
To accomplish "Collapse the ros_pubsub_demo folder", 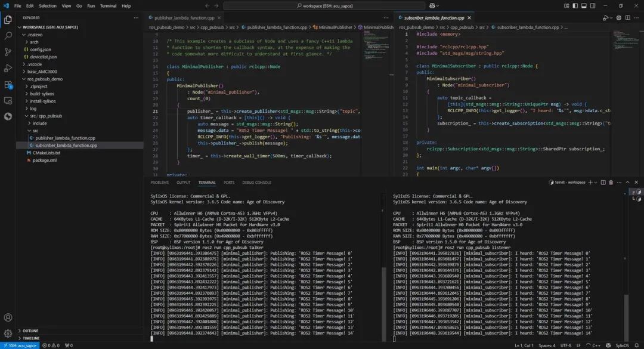I will pos(45,79).
